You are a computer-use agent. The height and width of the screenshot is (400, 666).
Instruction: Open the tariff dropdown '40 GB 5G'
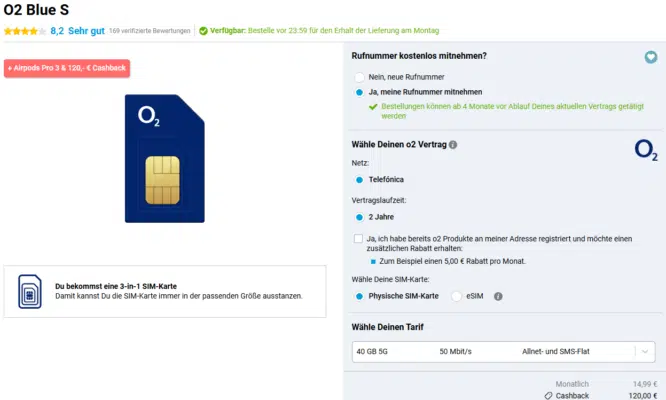coord(505,351)
